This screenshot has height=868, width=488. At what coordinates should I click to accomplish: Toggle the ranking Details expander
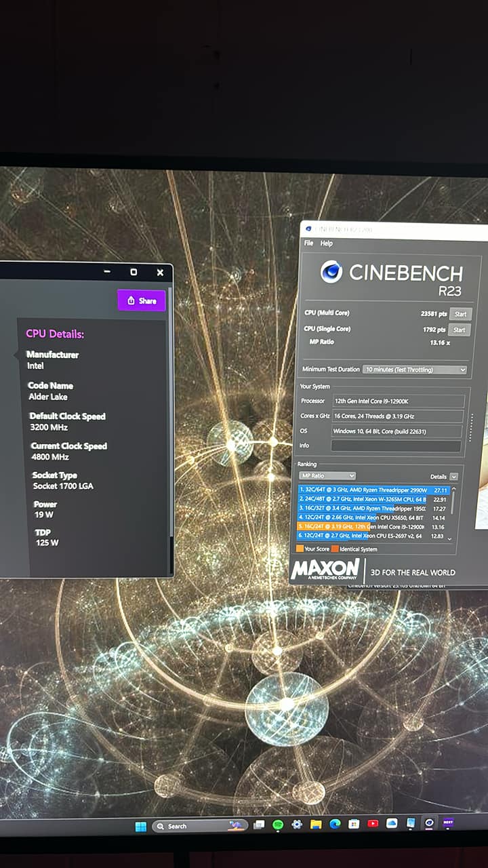coord(453,477)
